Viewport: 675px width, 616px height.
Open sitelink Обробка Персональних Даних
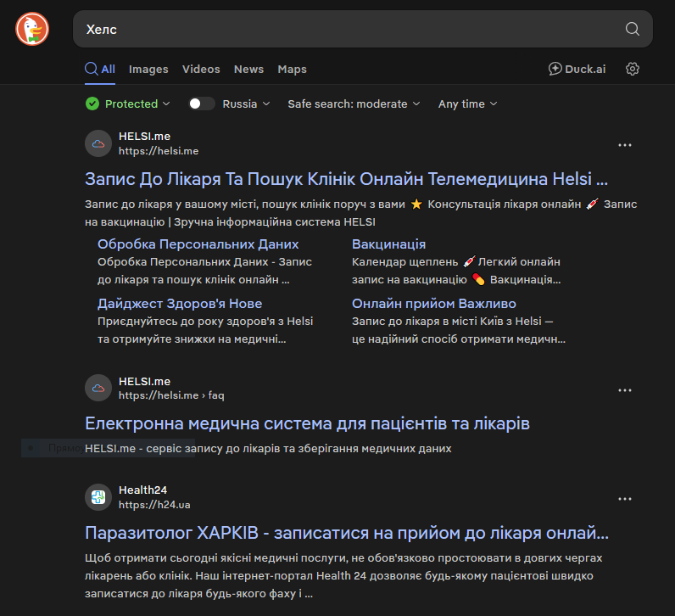point(198,244)
